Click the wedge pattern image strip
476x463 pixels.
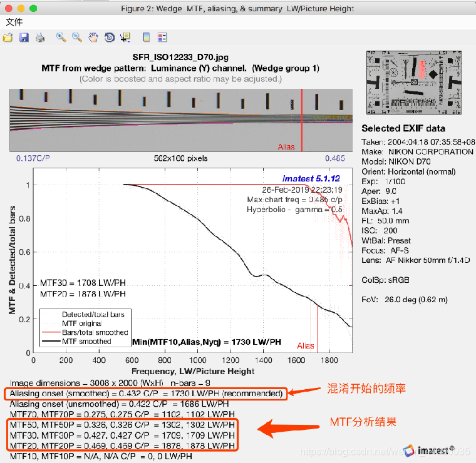tap(181, 120)
